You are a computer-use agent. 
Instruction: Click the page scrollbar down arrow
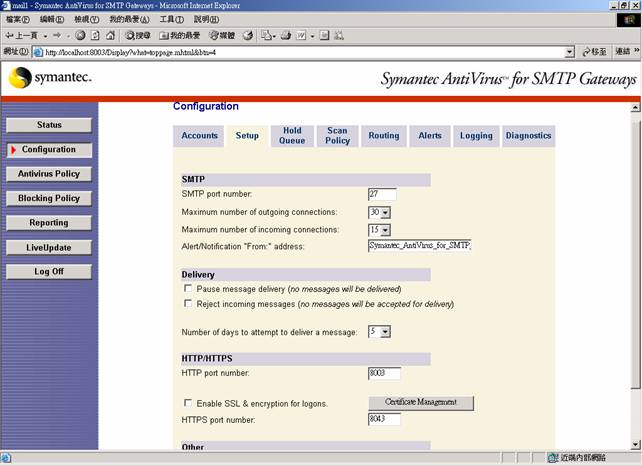coord(635,444)
